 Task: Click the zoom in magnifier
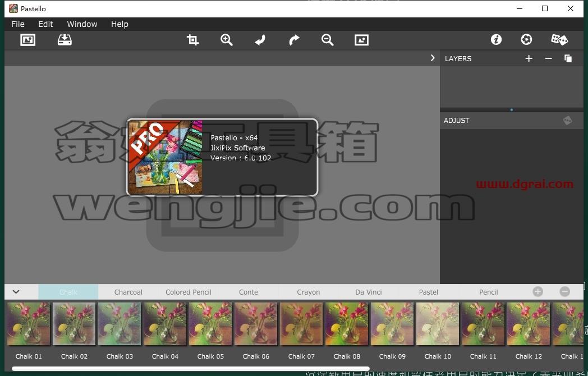tap(227, 40)
